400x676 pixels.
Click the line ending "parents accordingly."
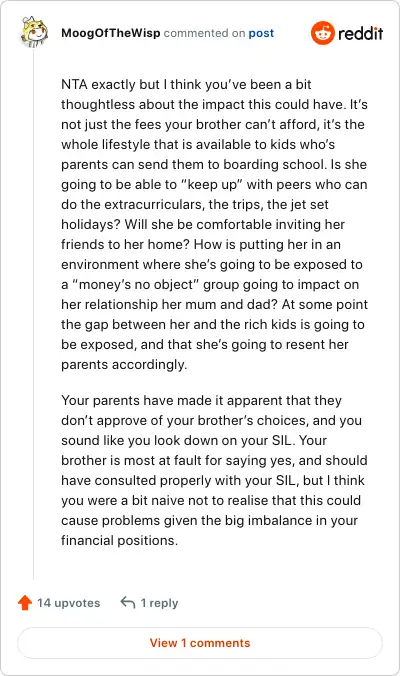click(124, 365)
